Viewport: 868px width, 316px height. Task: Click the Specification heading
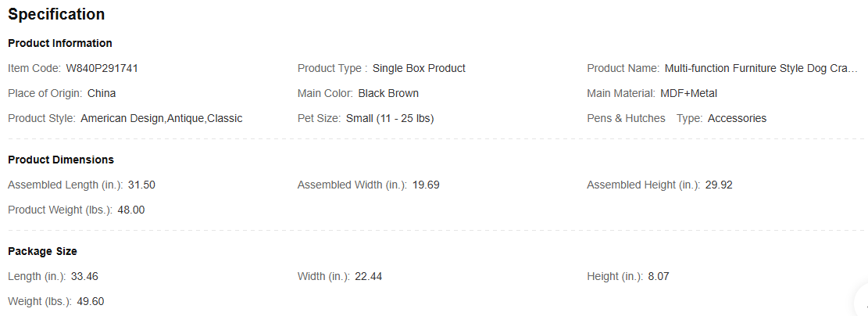pos(56,14)
